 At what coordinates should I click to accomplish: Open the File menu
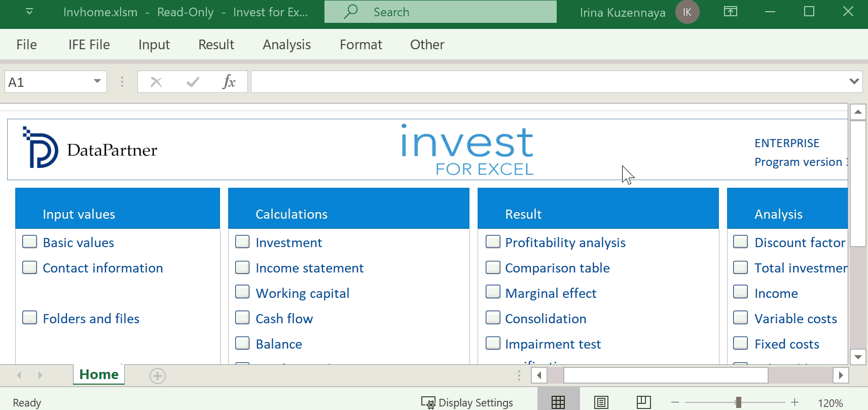click(x=26, y=45)
